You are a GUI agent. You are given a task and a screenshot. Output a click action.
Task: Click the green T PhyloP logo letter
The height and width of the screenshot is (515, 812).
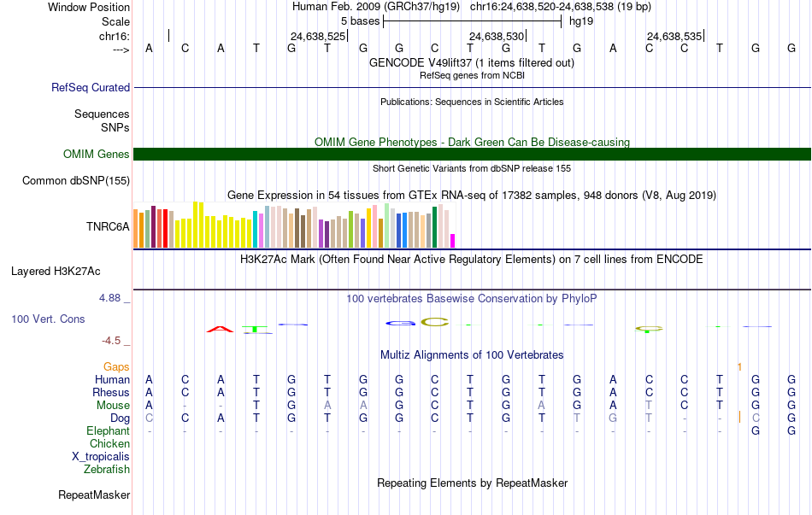pos(256,330)
